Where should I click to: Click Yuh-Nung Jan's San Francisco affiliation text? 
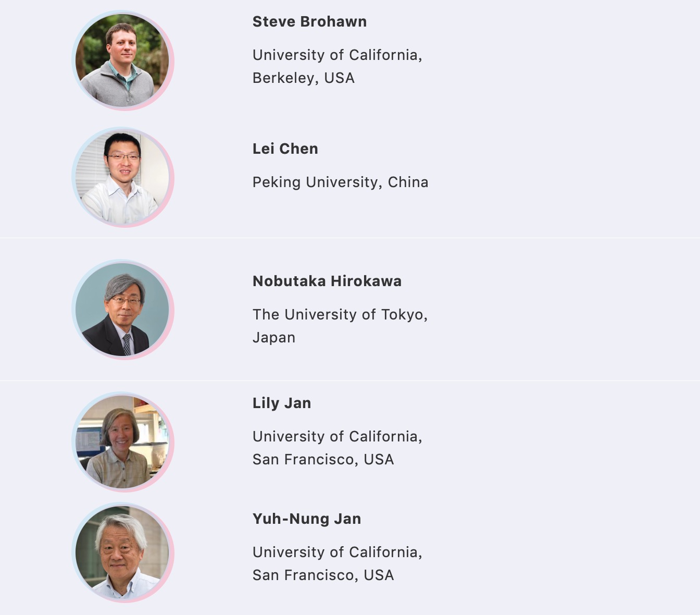pyautogui.click(x=337, y=563)
